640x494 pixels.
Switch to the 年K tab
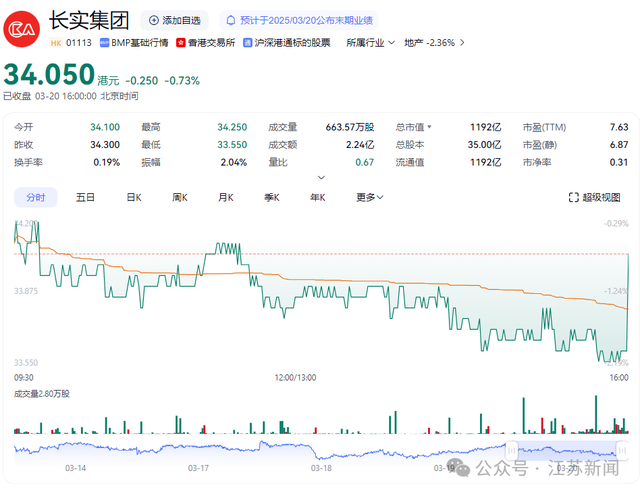(318, 198)
